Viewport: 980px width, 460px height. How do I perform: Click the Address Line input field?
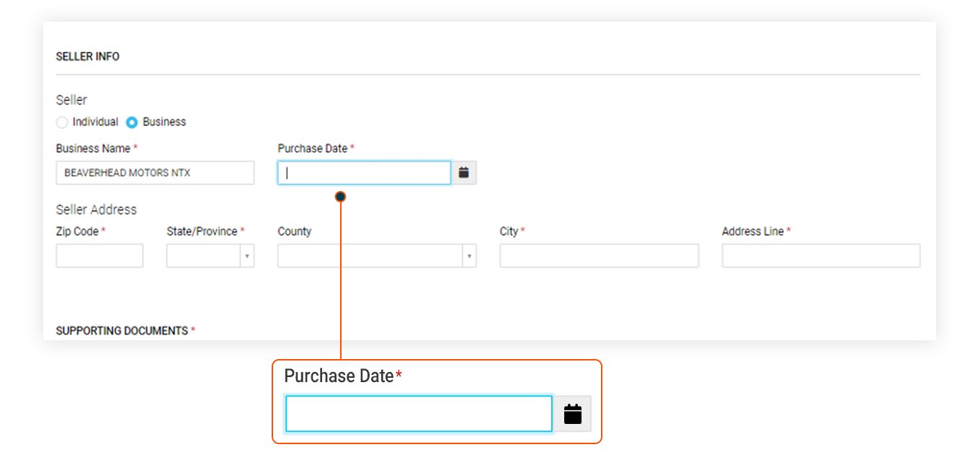pos(821,256)
